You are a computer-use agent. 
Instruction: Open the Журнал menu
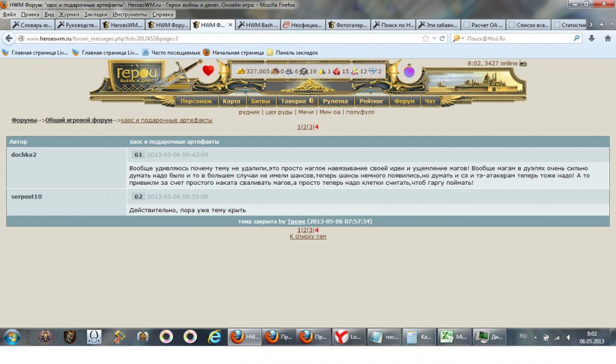click(68, 14)
